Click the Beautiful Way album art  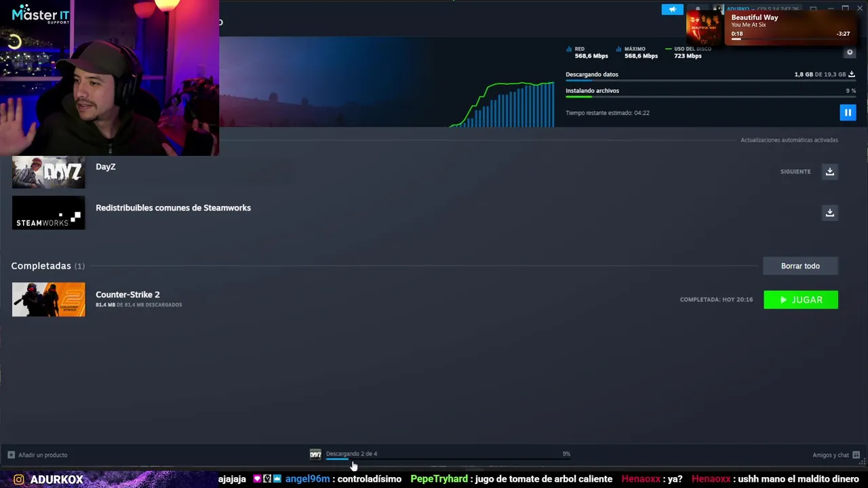[x=705, y=27]
